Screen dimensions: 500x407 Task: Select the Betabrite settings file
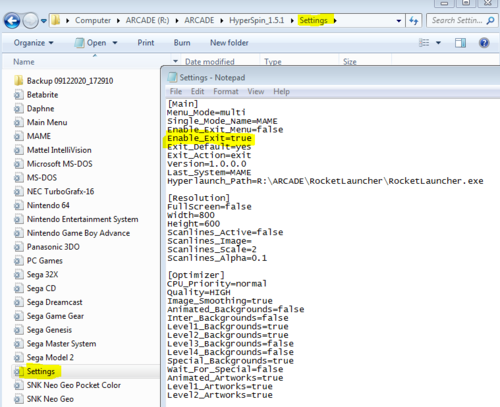pyautogui.click(x=36, y=95)
